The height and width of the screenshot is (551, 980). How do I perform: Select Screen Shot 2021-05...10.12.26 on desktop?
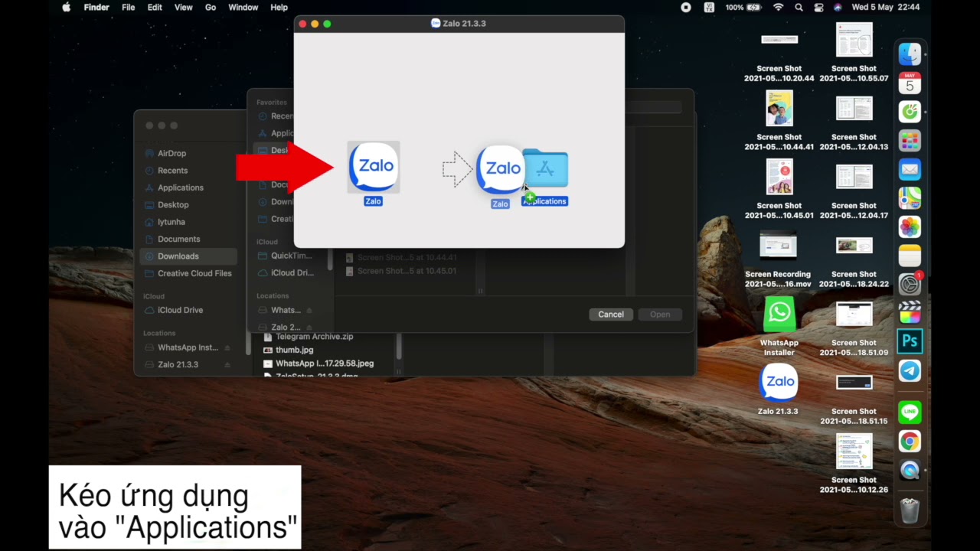(854, 464)
